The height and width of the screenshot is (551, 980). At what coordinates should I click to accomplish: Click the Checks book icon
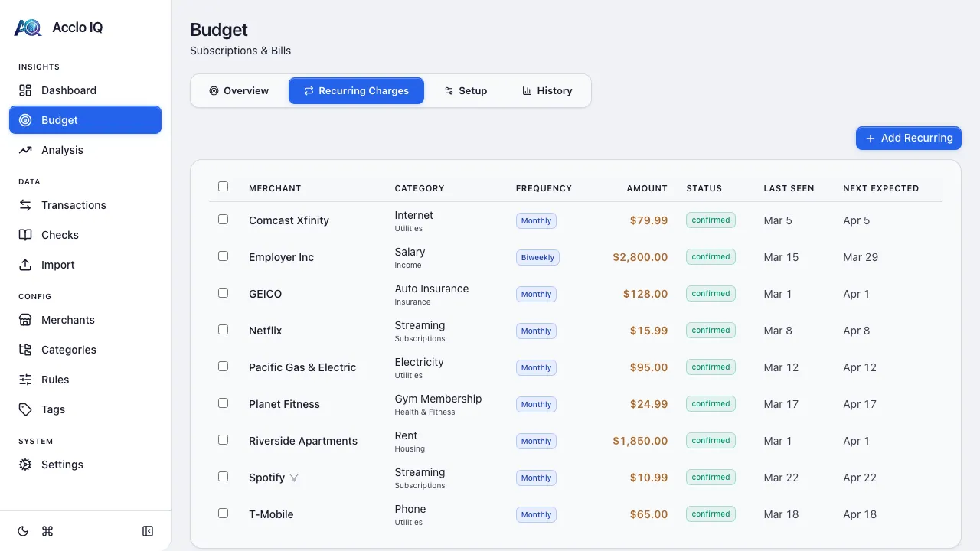[25, 235]
